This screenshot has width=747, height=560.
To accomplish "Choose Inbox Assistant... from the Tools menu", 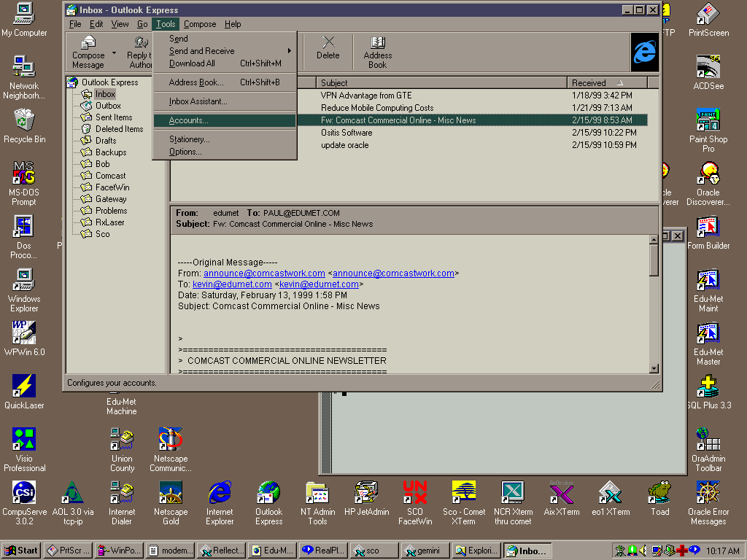I will [x=225, y=101].
